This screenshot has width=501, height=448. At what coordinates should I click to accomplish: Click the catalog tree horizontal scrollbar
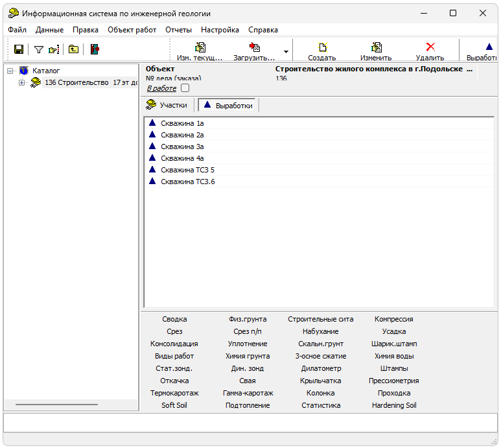coord(56,405)
